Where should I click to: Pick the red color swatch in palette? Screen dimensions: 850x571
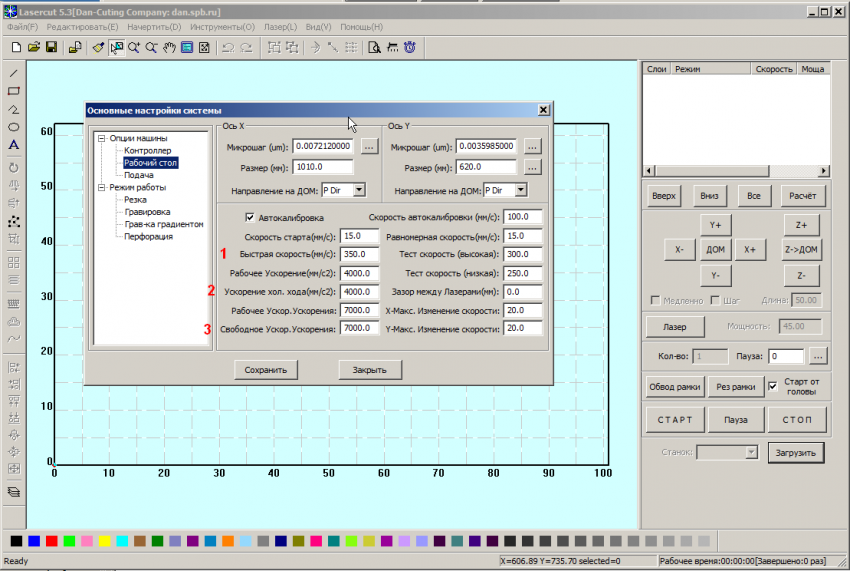tap(51, 541)
